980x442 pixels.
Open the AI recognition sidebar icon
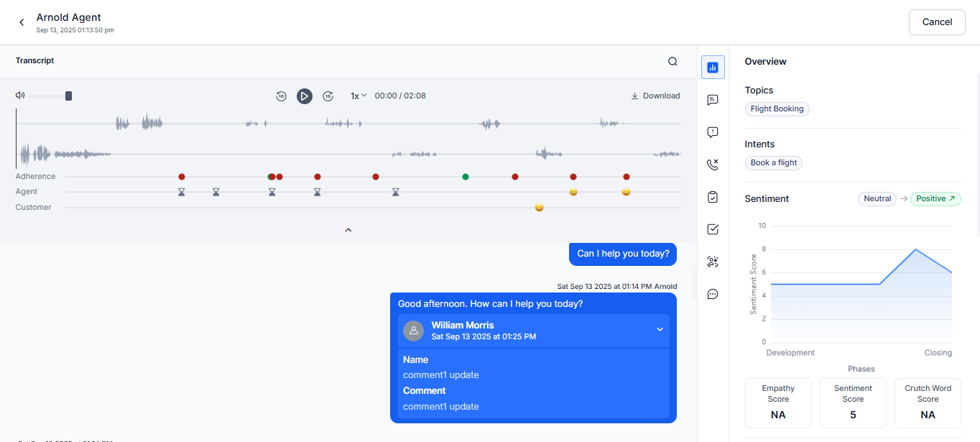click(713, 262)
